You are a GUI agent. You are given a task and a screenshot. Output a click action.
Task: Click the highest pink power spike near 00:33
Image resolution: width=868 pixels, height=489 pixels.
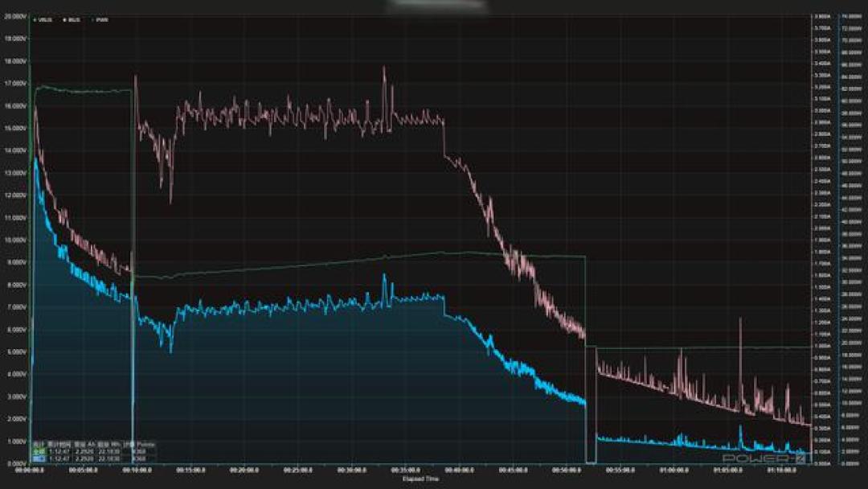384,68
